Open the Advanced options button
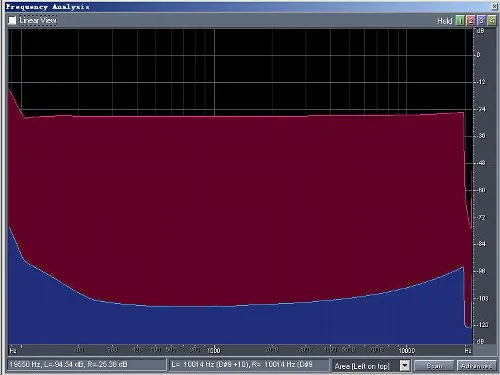The width and height of the screenshot is (500, 375). pos(476,366)
